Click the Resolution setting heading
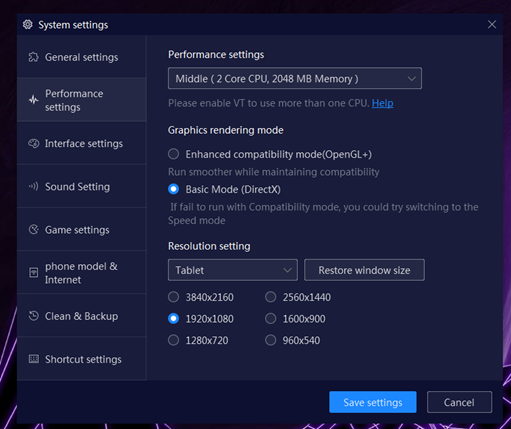This screenshot has width=511, height=429. coord(209,246)
